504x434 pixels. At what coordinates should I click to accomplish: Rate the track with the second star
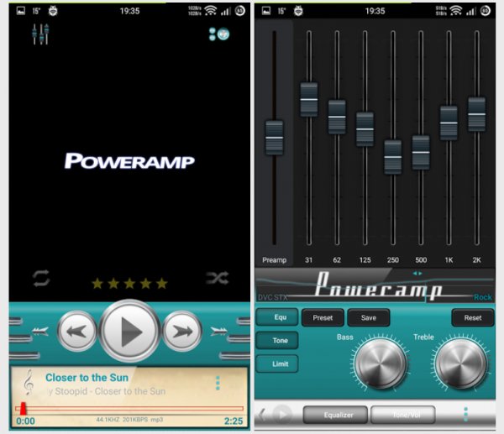click(113, 284)
